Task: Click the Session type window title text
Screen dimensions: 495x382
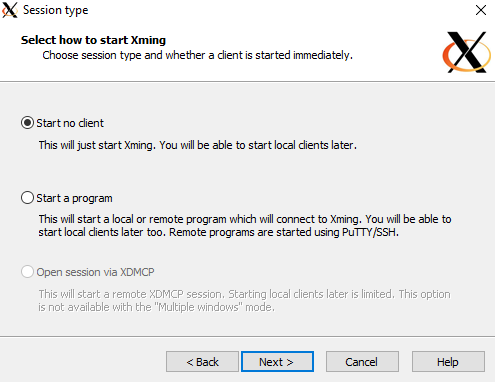Action: (55, 10)
